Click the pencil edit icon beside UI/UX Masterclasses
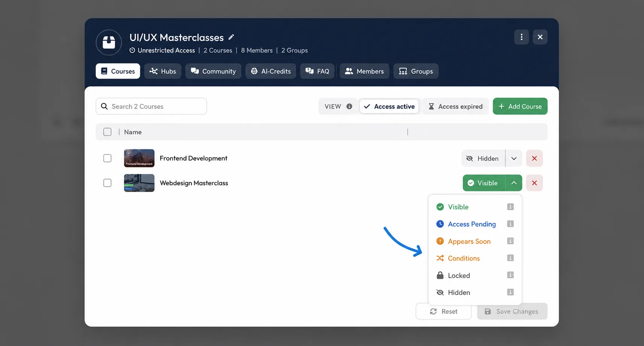The width and height of the screenshot is (644, 346). click(x=231, y=37)
